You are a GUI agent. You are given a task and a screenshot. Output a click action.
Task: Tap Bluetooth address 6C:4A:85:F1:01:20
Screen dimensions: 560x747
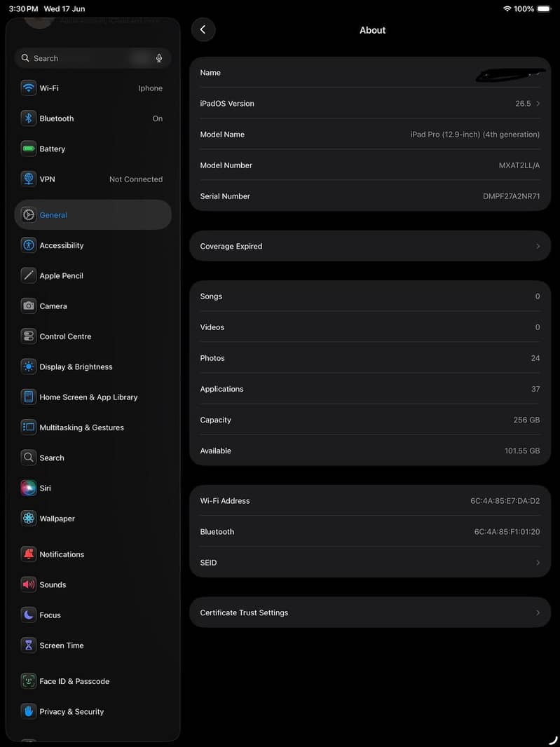(x=507, y=532)
